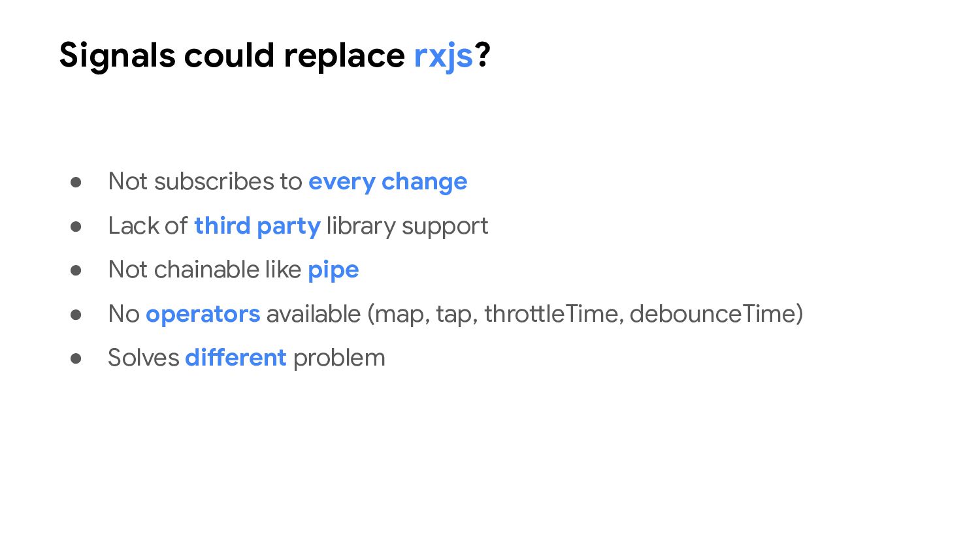Click the highlighted 'every change' text

tap(387, 181)
